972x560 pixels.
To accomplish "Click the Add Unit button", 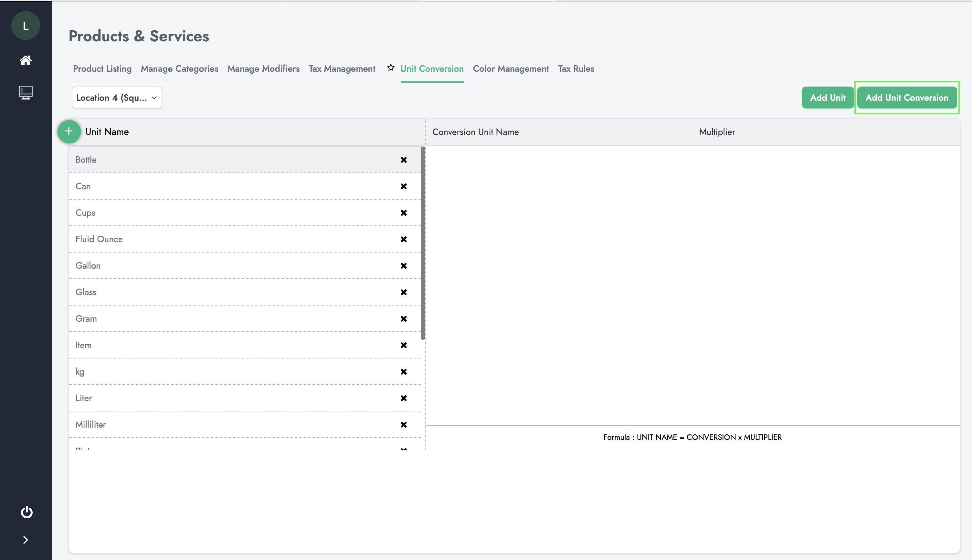I will 828,98.
